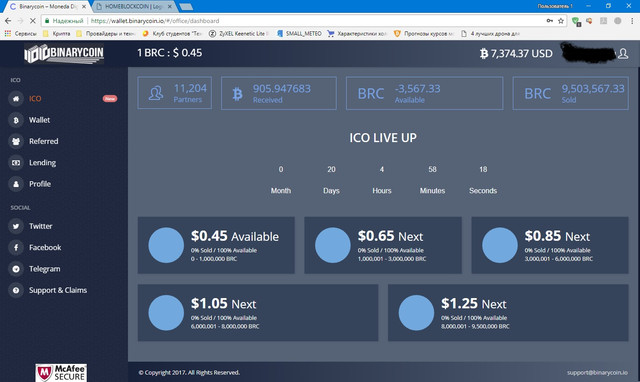Click the 11,204 Partners stat box

point(174,93)
